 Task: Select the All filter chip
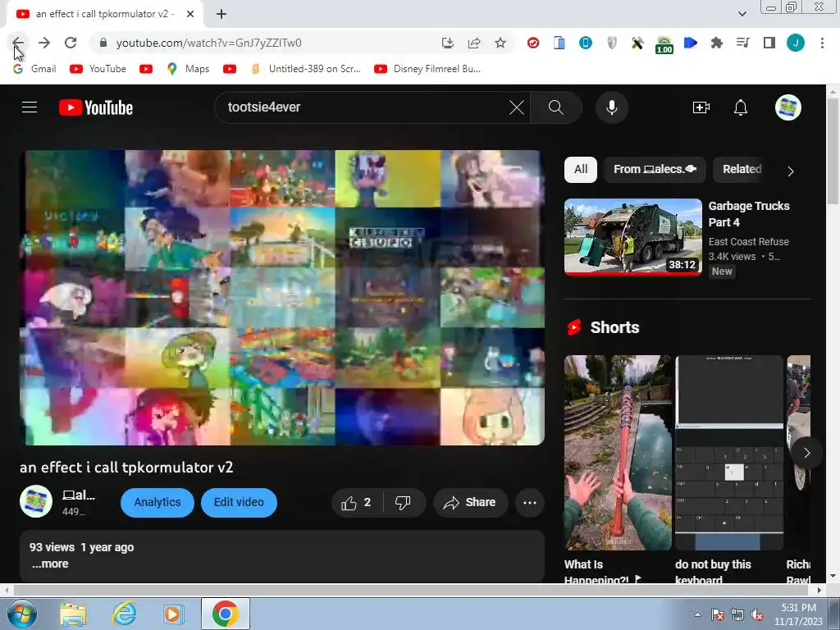[581, 169]
